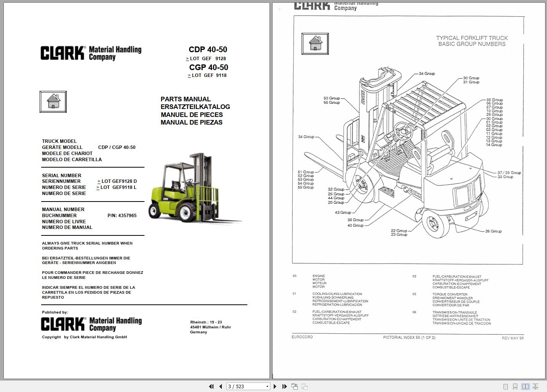Viewport: 547px width, 392px height.
Task: Click the 43 Group label
Action: (x=343, y=213)
